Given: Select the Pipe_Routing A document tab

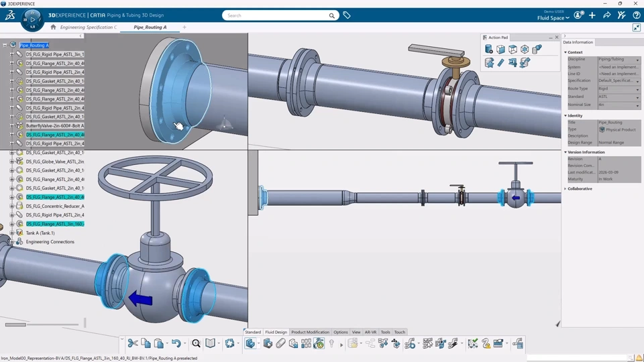Looking at the screenshot, I should [150, 27].
